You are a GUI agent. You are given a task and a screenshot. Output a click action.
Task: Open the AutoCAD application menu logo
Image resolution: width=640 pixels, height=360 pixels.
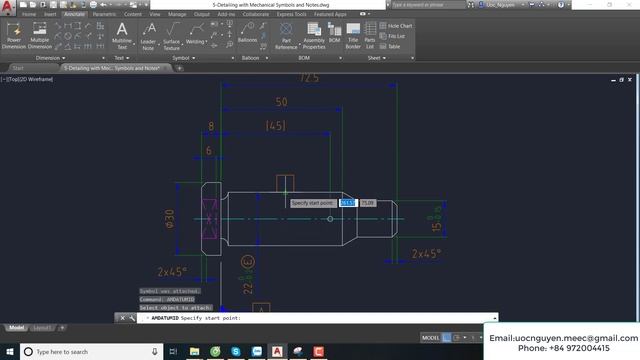(7, 7)
